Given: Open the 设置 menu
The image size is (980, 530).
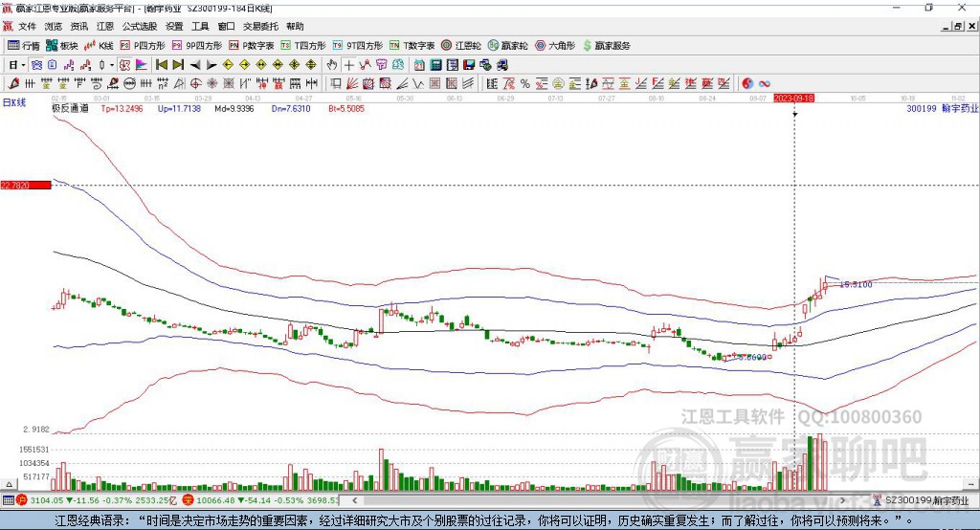Looking at the screenshot, I should (x=174, y=26).
